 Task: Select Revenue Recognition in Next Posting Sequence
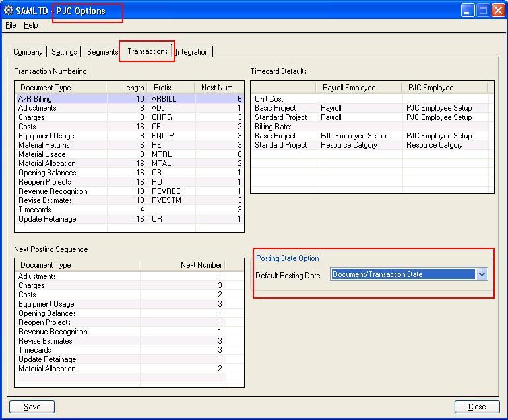[121, 332]
